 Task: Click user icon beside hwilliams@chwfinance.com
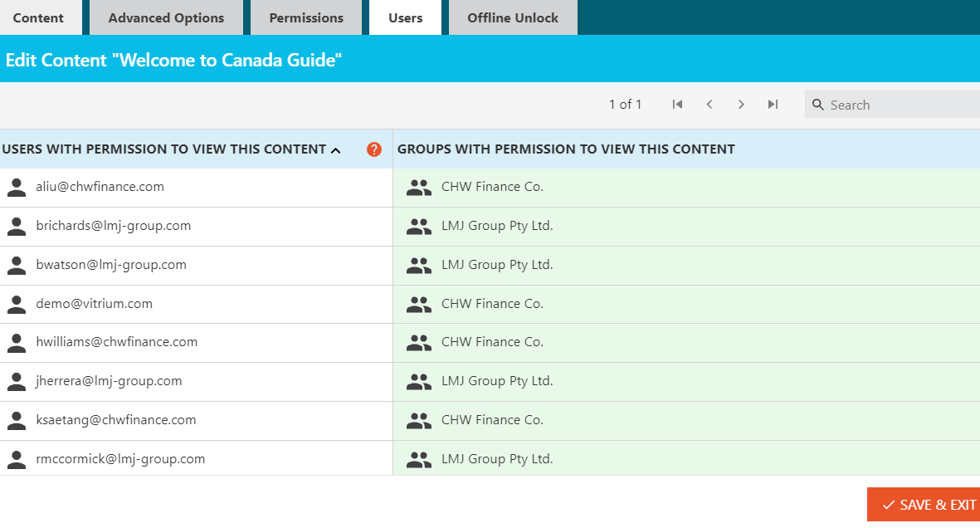pyautogui.click(x=17, y=342)
